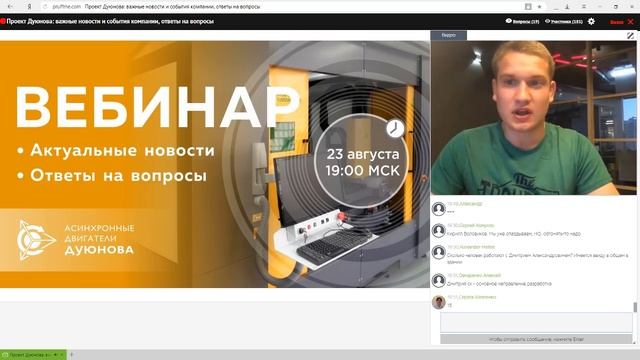Click the ВЕБИНАР presentation slide
640x360 pixels.
[x=215, y=164]
